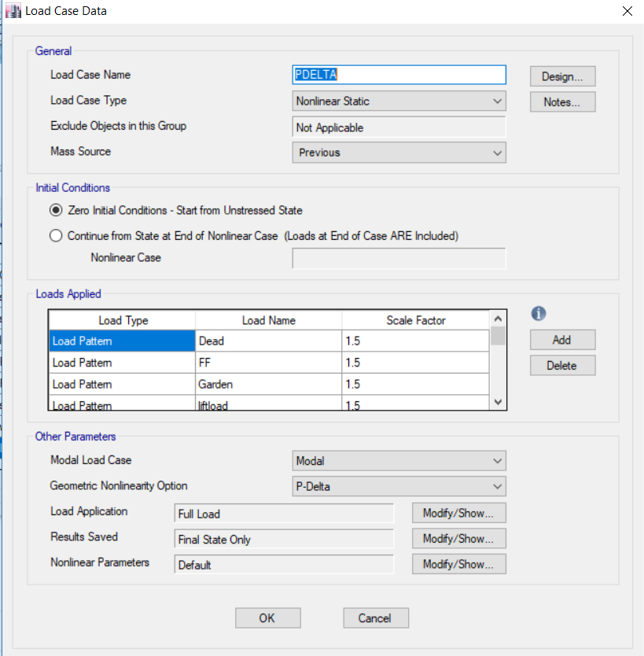Modify the Final State Only results option
Image resolution: width=644 pixels, height=656 pixels.
tap(458, 538)
